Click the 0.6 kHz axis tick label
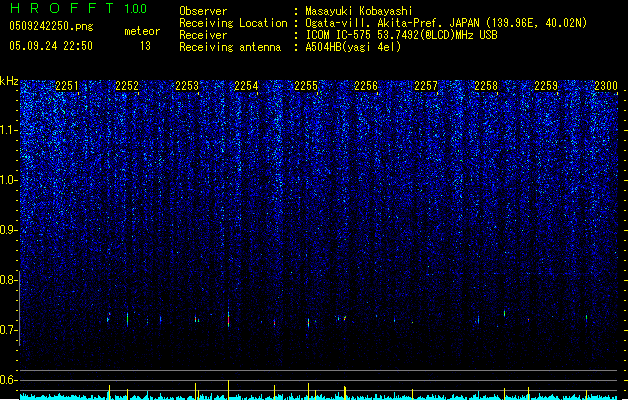 pos(9,380)
